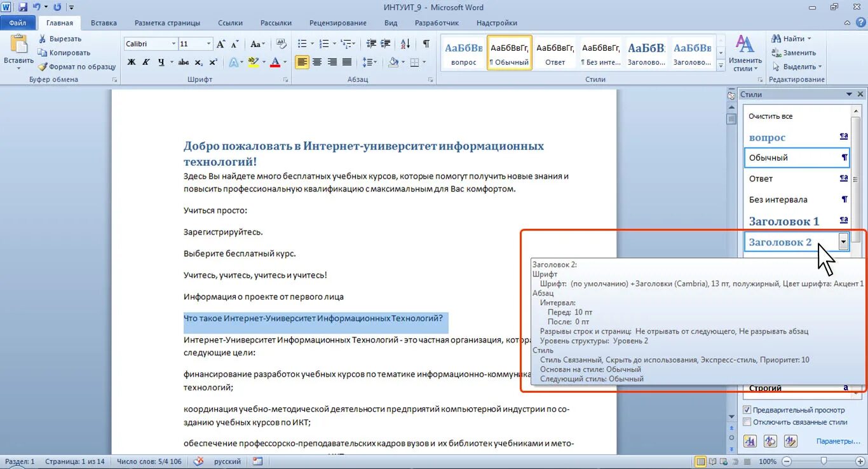
Task: Check Отключить связанные стили checkbox
Action: click(x=747, y=422)
